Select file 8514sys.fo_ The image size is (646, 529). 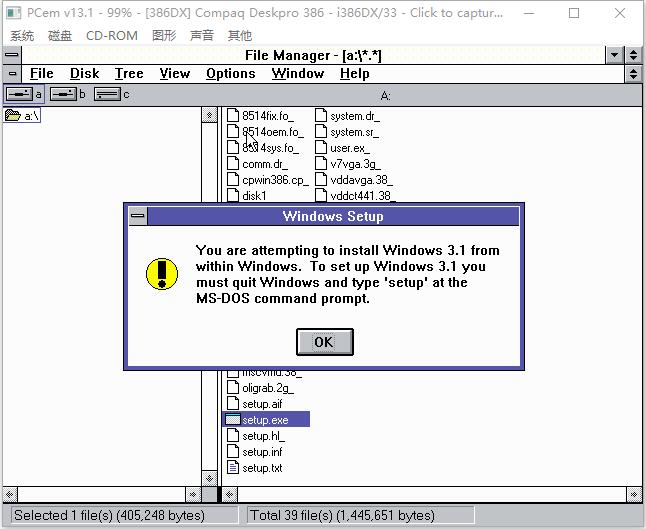pyautogui.click(x=263, y=148)
